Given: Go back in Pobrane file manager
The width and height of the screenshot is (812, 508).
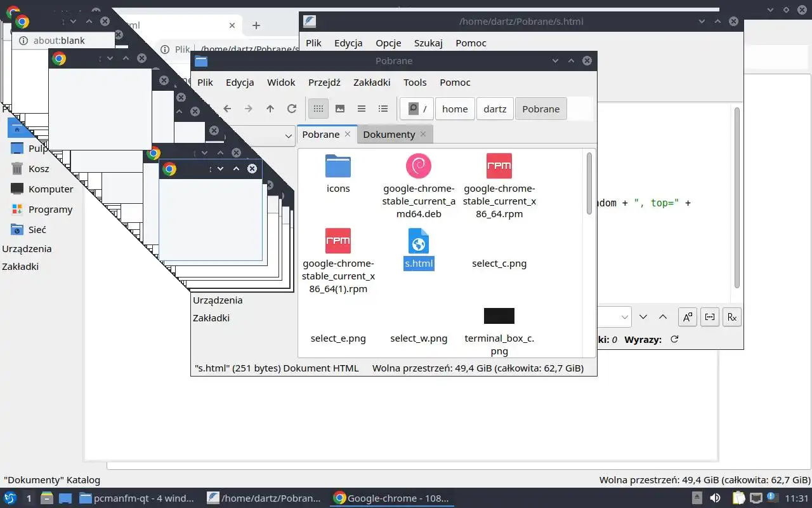Looking at the screenshot, I should click(x=227, y=109).
